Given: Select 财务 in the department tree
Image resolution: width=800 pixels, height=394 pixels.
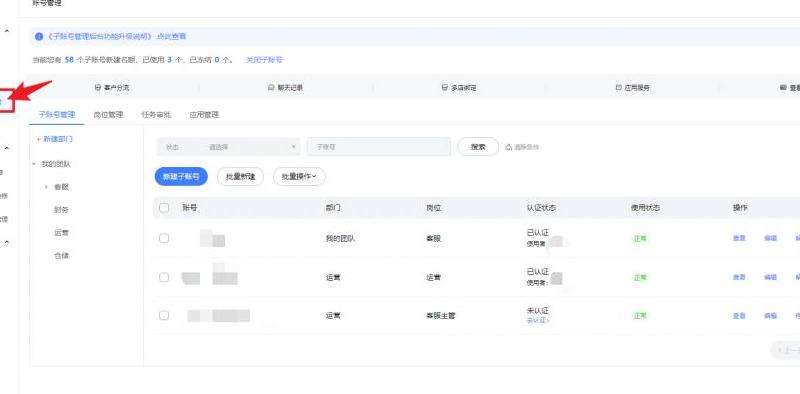Looking at the screenshot, I should [61, 210].
